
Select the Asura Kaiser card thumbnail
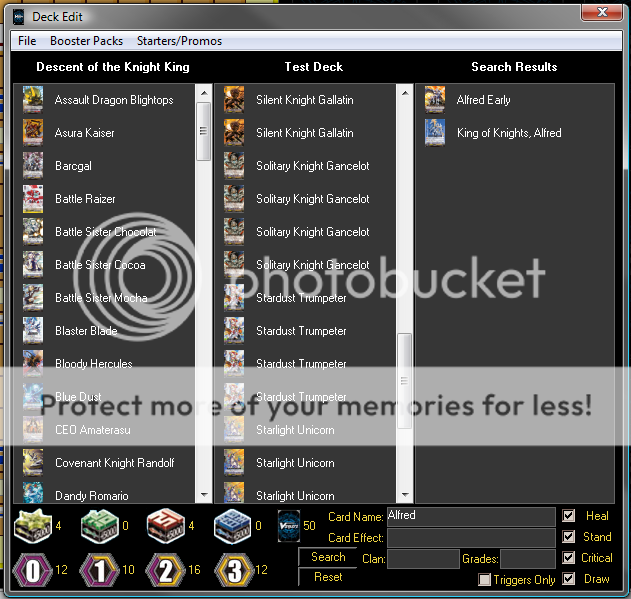coord(33,133)
